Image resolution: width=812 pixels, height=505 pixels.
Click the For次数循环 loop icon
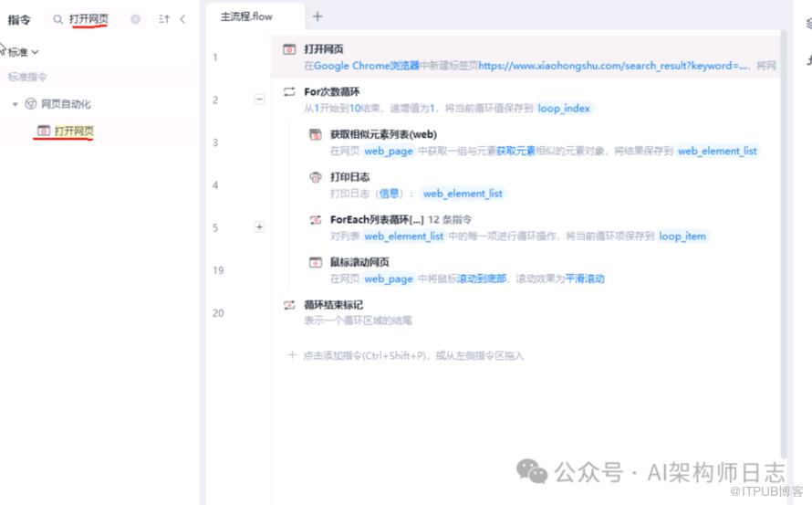289,92
